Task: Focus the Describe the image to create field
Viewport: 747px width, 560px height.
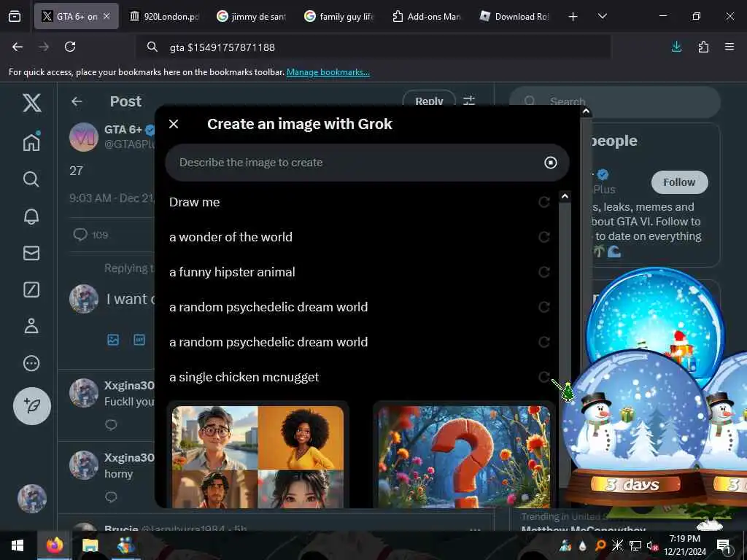Action: 367,163
